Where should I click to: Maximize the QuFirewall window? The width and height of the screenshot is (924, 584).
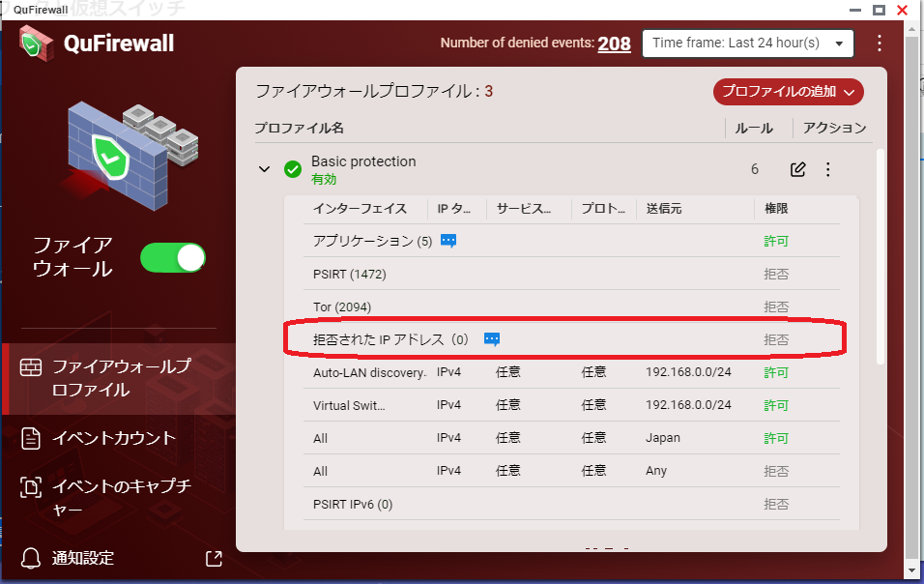click(879, 10)
